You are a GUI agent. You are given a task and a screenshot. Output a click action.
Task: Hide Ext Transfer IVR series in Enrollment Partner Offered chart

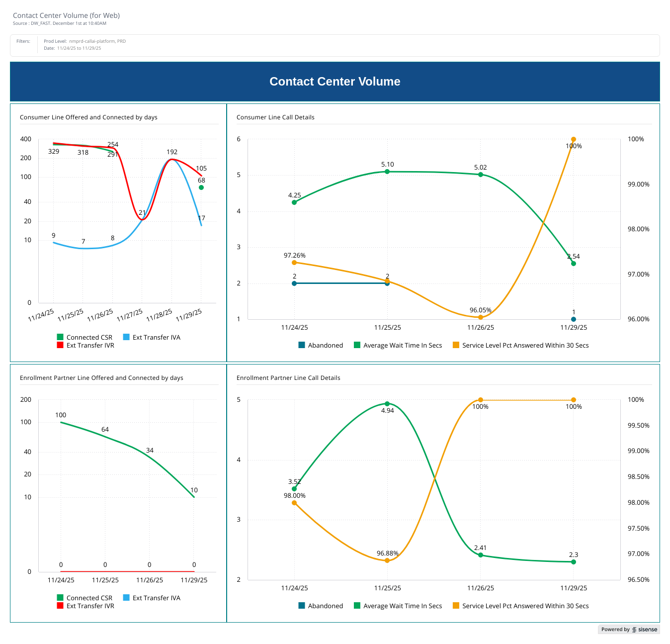(x=85, y=606)
